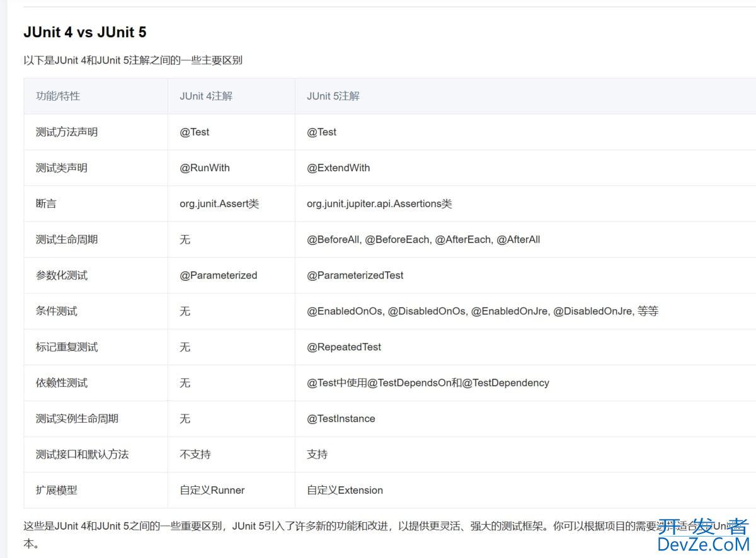The width and height of the screenshot is (756, 558).
Task: Click the "自定义Extension" cell
Action: (345, 491)
